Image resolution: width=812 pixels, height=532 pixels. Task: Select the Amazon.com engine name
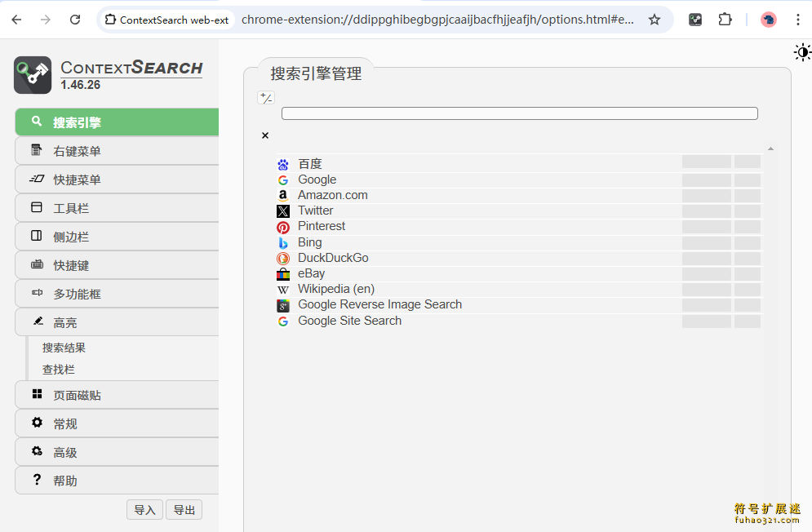coord(332,195)
